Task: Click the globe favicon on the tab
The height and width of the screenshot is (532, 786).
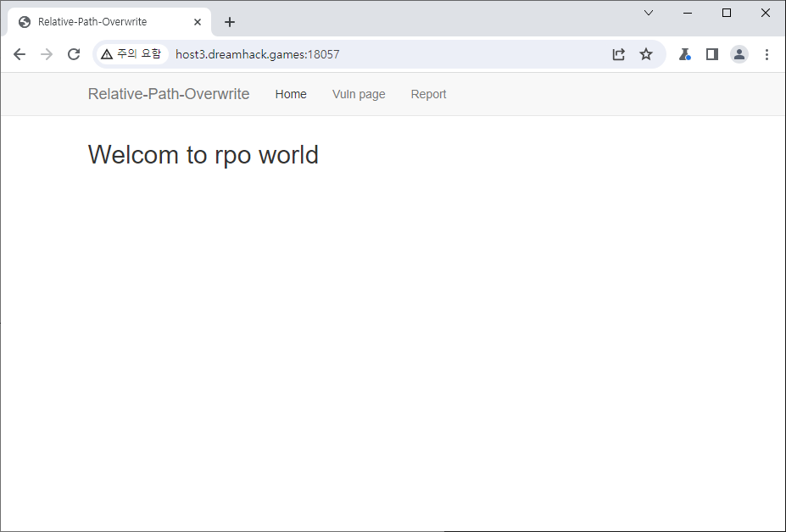Action: click(x=25, y=22)
